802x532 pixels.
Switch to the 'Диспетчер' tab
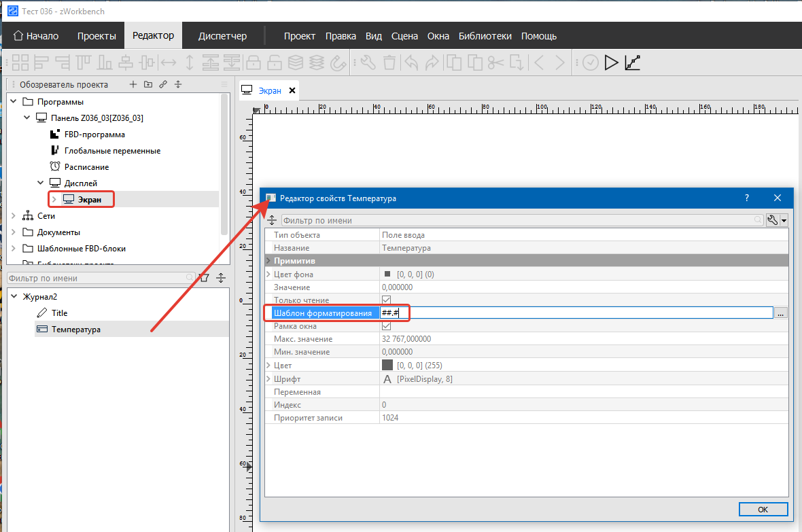(x=222, y=36)
